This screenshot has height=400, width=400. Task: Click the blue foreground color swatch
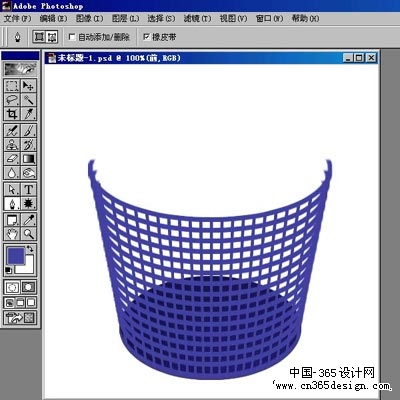pos(16,256)
